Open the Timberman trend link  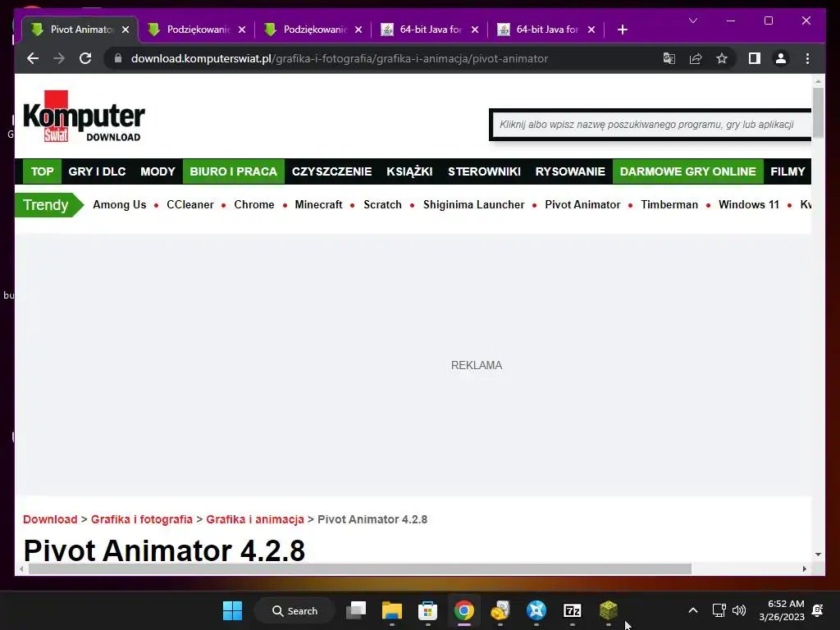[x=669, y=204]
